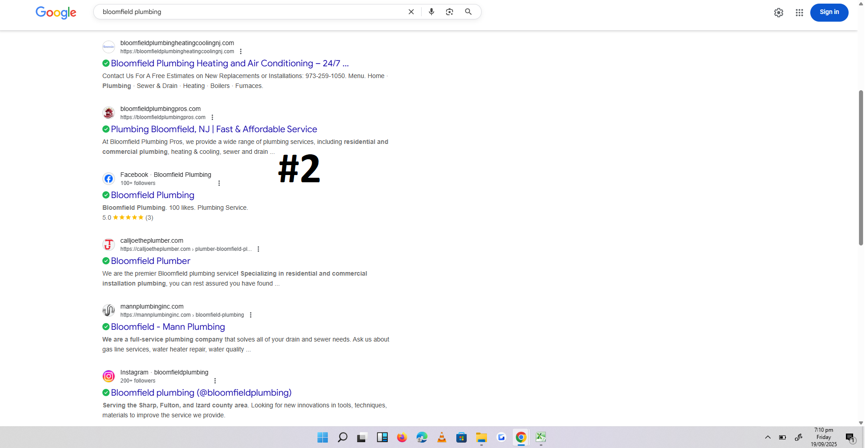
Task: Open the notification center icon
Action: pyautogui.click(x=850, y=438)
